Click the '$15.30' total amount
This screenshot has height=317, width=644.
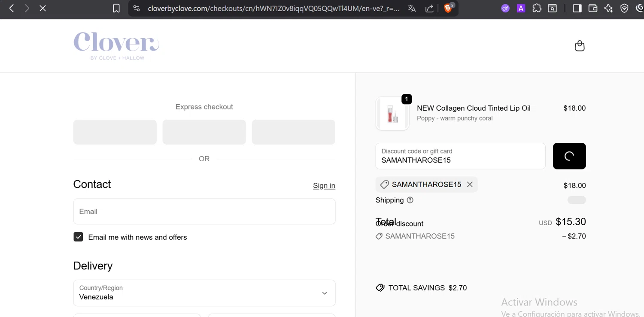(571, 222)
